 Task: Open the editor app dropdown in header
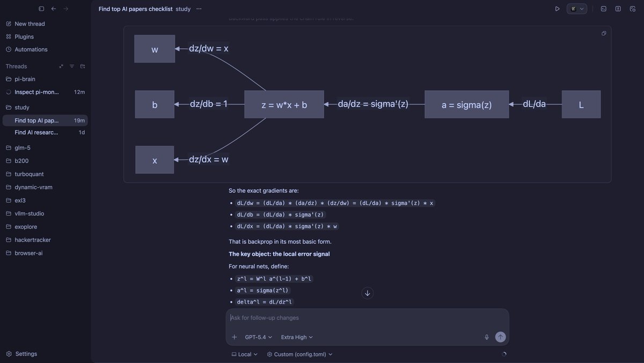[x=577, y=9]
